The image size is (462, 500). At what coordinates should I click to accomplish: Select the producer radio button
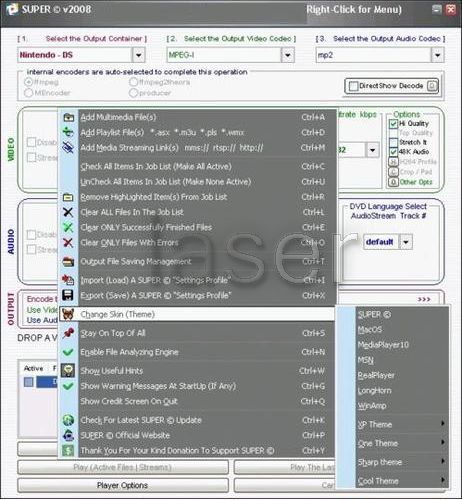(133, 93)
